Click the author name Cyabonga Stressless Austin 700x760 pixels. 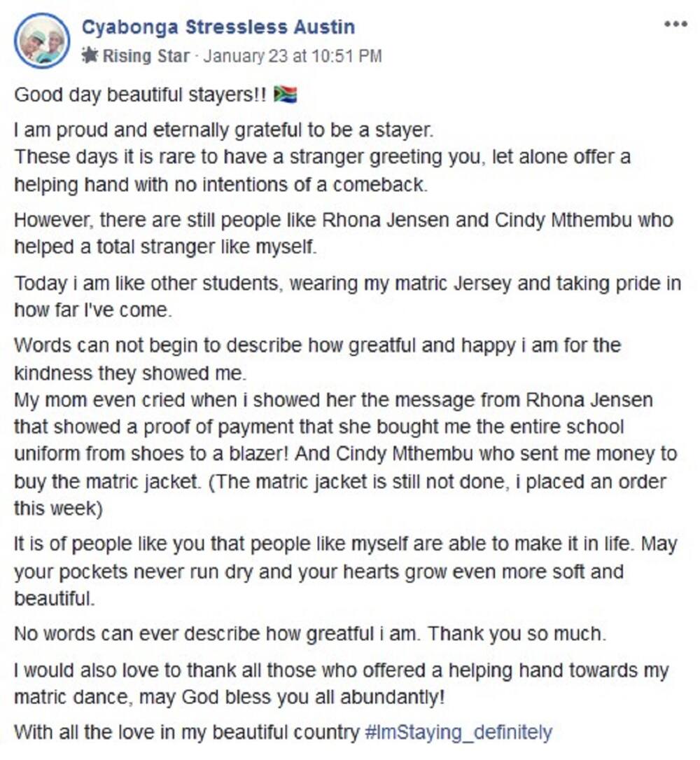point(218,27)
